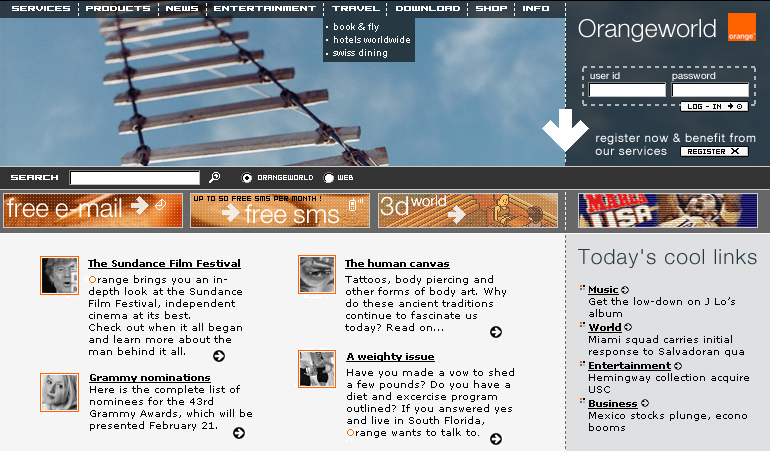The height and width of the screenshot is (451, 770).
Task: Choose hotels worldwide from Travel submenu
Action: (372, 40)
